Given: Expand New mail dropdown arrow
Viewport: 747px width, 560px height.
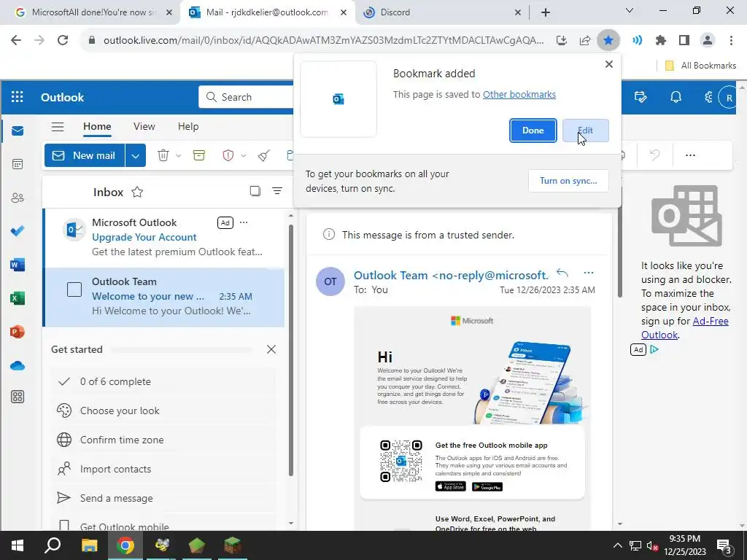Looking at the screenshot, I should click(135, 156).
